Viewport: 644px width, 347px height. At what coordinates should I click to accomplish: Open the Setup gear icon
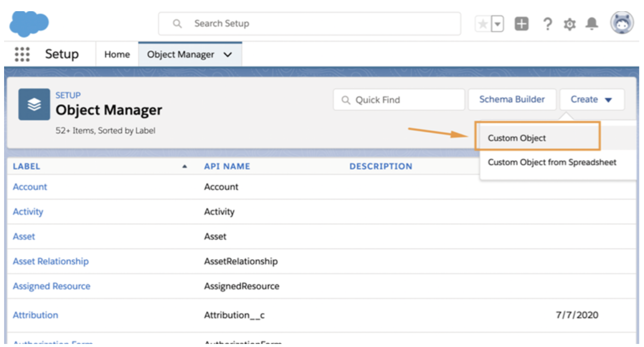pyautogui.click(x=570, y=23)
